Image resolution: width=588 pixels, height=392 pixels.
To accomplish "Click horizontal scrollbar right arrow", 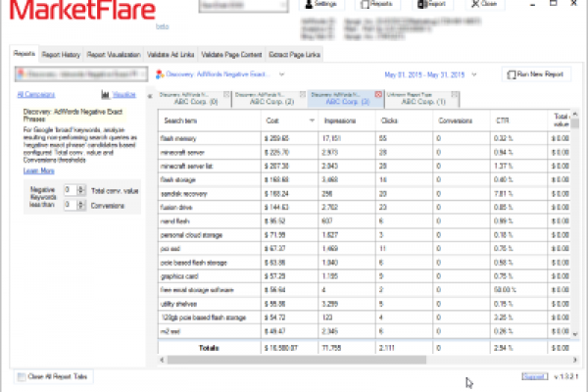I will click(574, 360).
